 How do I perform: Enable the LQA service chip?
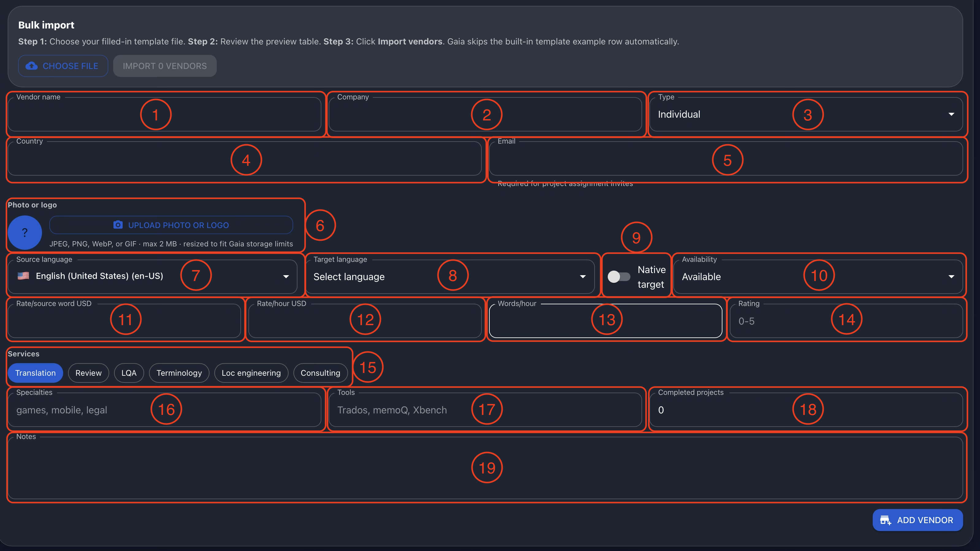coord(128,373)
